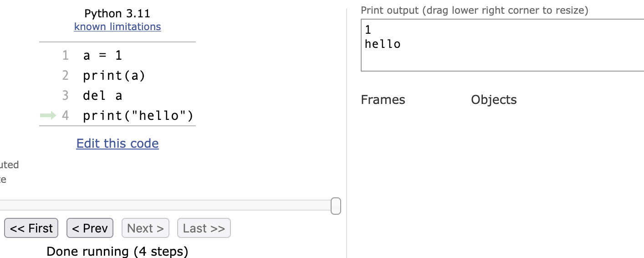Open the known limitations link
Screen dimensions: 644x258
click(x=118, y=27)
